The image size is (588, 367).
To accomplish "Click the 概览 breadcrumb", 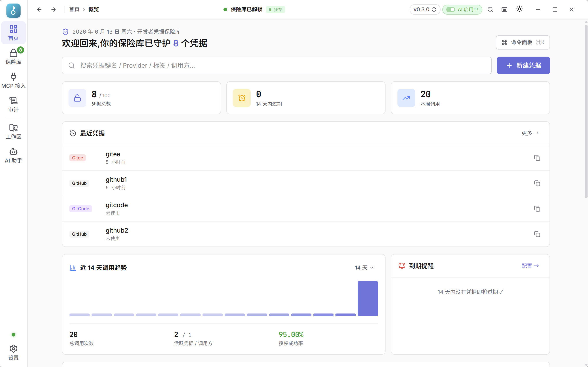I will 94,10.
